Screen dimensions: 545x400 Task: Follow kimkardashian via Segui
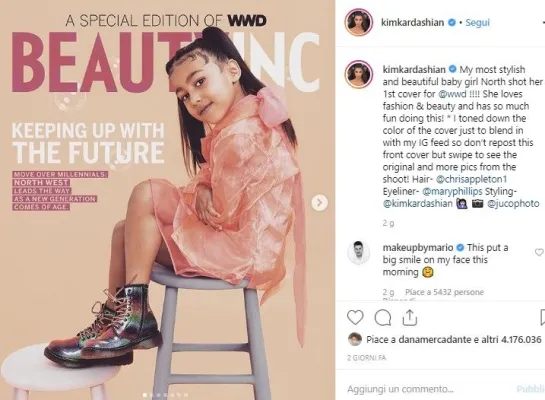coord(477,23)
